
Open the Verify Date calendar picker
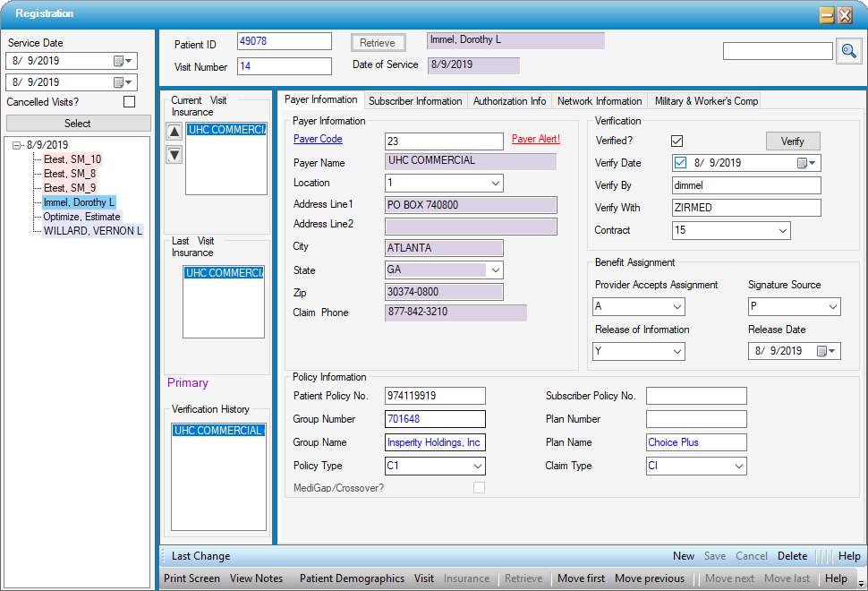tap(806, 163)
